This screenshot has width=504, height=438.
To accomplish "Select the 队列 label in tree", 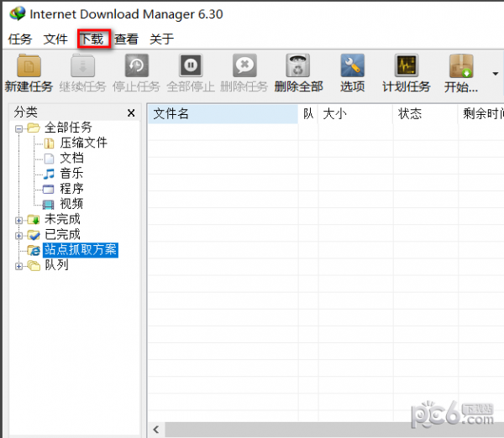I will pos(56,265).
